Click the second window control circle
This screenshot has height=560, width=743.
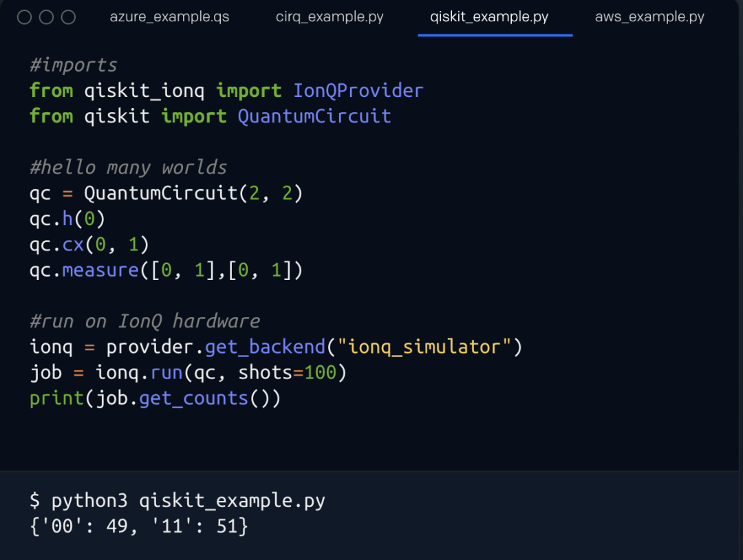pos(46,17)
